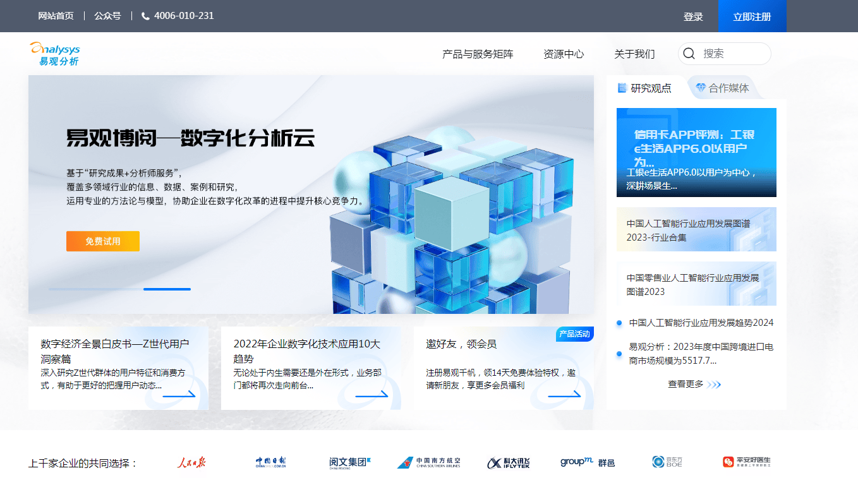Click the phone icon beside 4006-010-231

click(145, 16)
